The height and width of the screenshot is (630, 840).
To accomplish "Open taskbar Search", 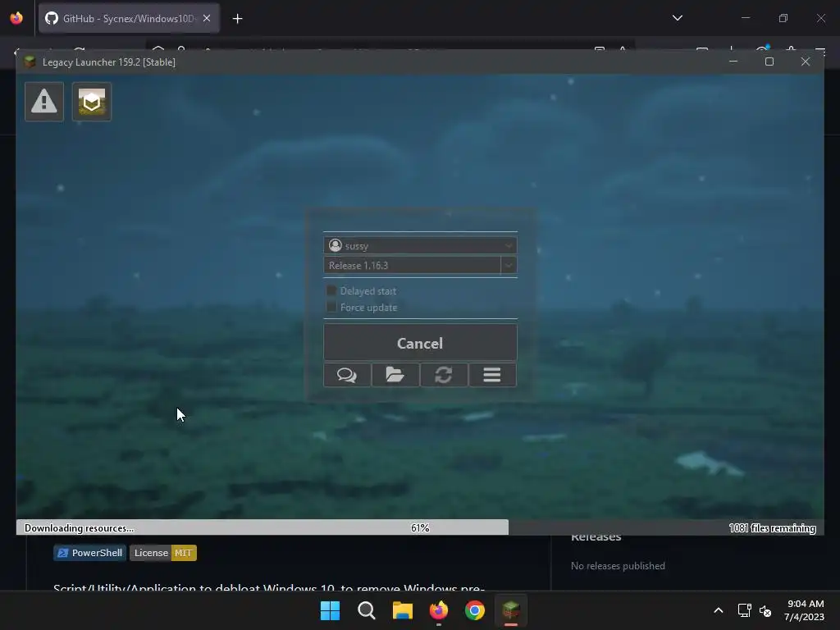I will pyautogui.click(x=367, y=610).
